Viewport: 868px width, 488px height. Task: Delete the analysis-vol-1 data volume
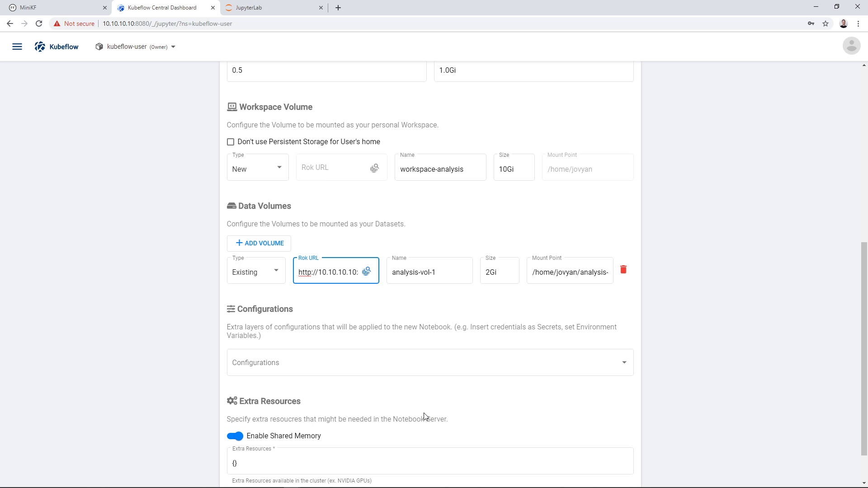coord(623,270)
